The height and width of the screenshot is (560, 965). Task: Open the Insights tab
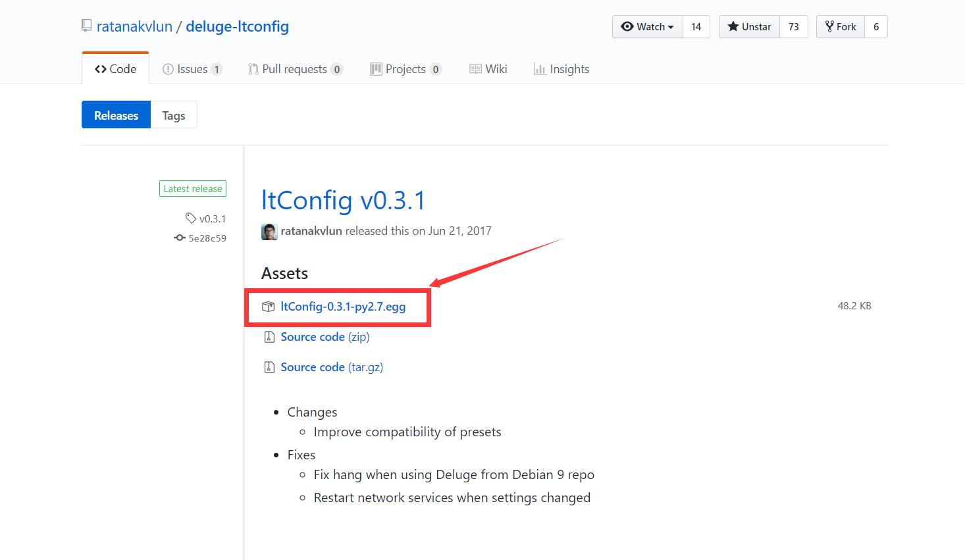pyautogui.click(x=561, y=69)
